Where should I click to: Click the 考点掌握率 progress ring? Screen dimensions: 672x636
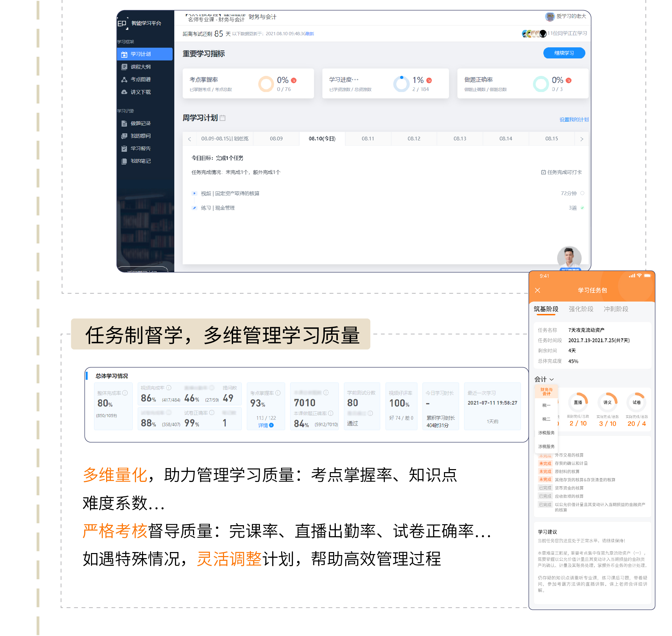(x=266, y=84)
